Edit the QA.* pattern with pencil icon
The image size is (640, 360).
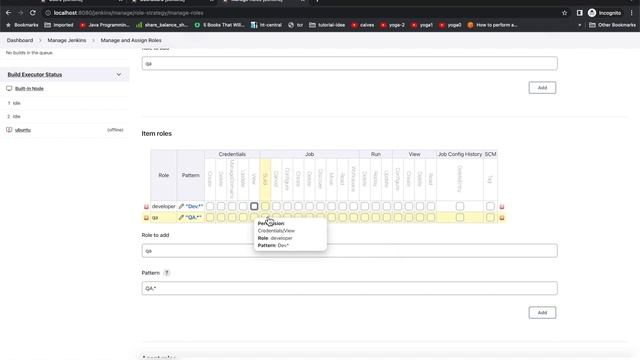pos(181,218)
